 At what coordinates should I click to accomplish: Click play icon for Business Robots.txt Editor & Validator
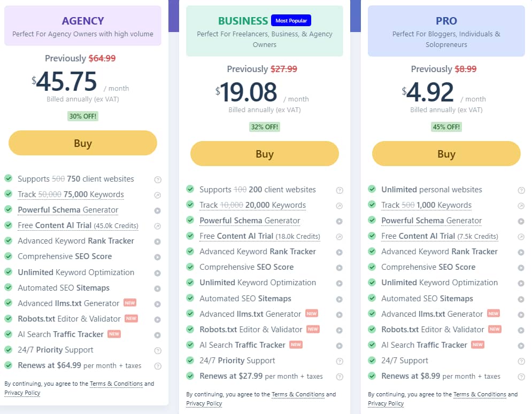(340, 330)
